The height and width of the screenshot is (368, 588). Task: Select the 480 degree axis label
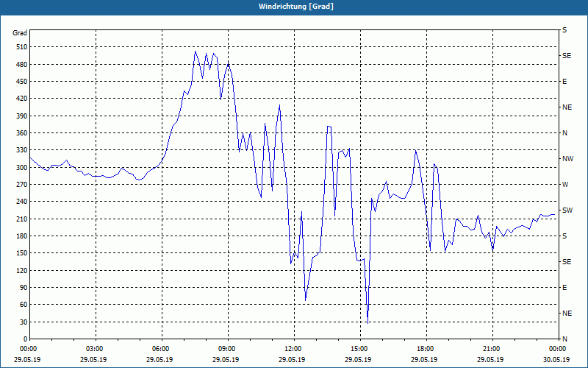click(22, 64)
